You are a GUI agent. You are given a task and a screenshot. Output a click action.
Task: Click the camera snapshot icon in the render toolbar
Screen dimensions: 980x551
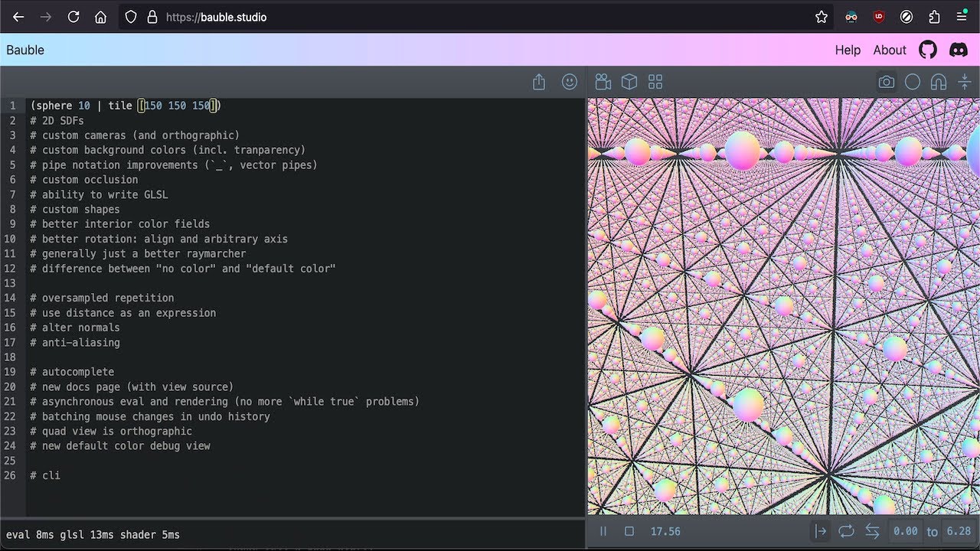pyautogui.click(x=887, y=82)
